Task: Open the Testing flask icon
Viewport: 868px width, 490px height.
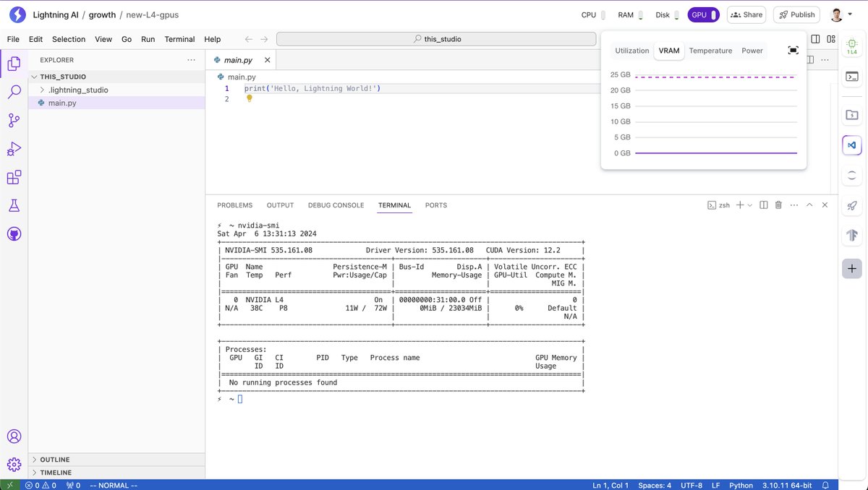Action: point(14,206)
